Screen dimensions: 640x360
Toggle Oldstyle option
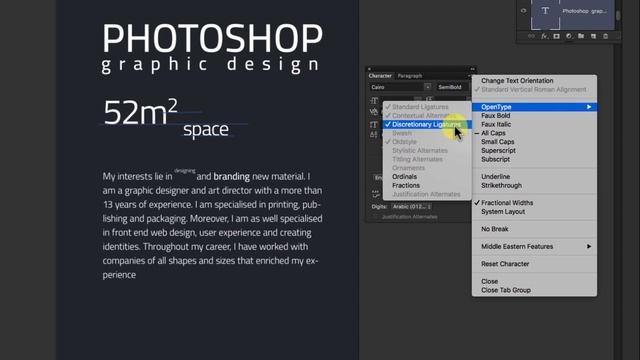point(427,142)
